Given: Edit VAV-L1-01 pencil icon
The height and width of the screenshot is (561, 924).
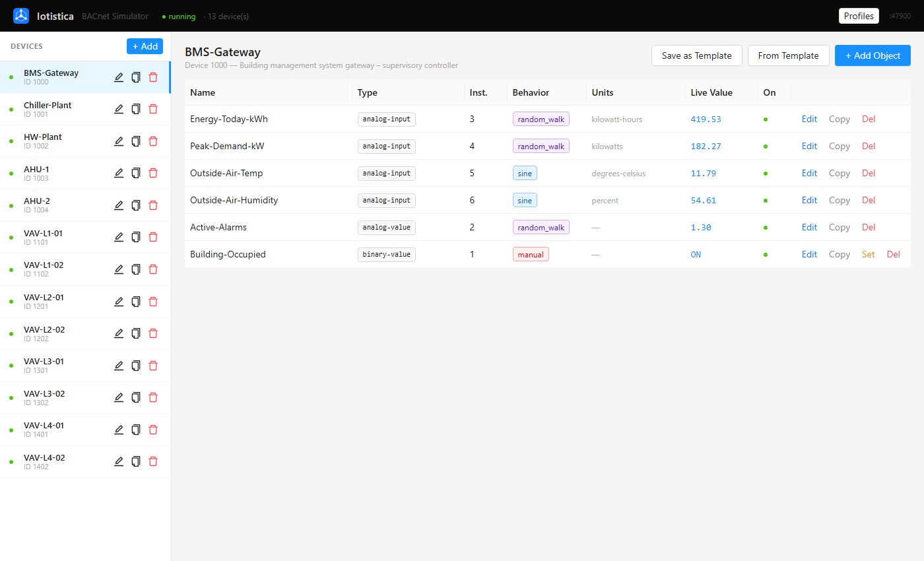Looking at the screenshot, I should point(119,237).
